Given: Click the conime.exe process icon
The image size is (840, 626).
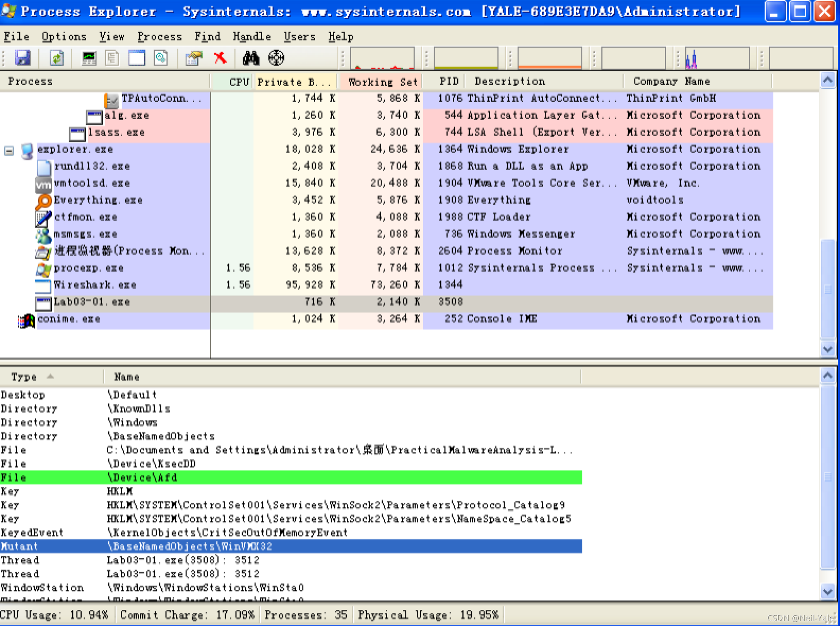Looking at the screenshot, I should point(27,321).
